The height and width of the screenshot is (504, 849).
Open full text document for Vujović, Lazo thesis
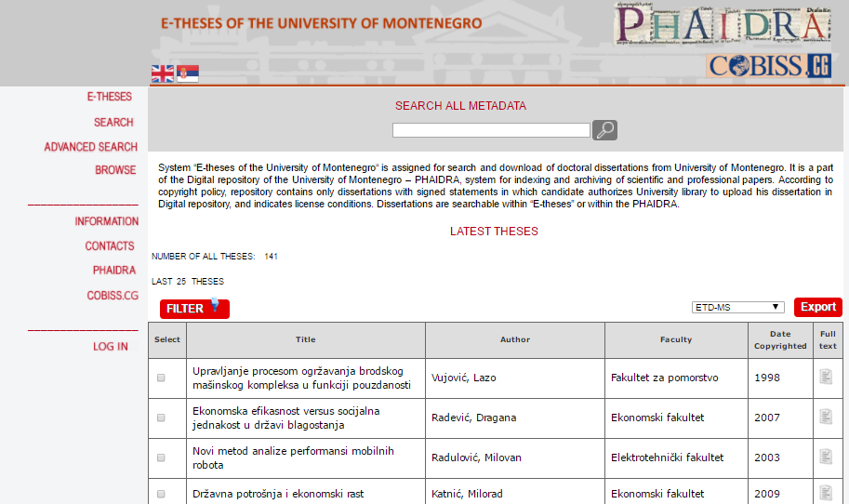[826, 377]
